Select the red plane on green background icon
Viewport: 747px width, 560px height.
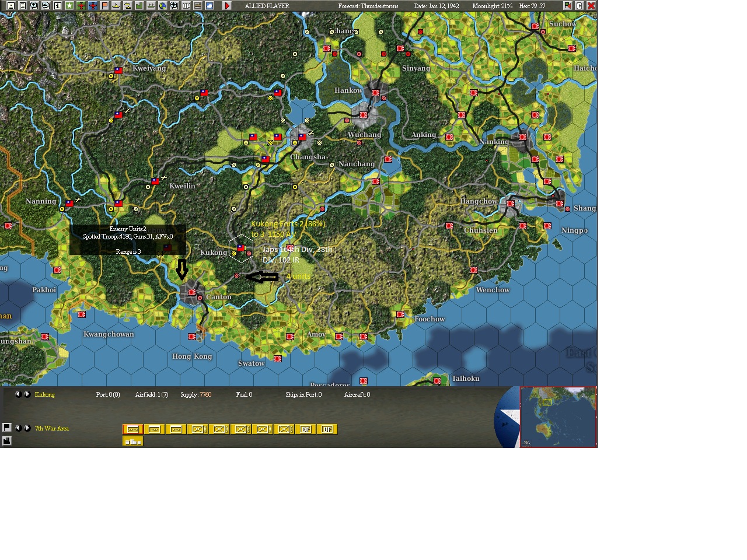81,6
